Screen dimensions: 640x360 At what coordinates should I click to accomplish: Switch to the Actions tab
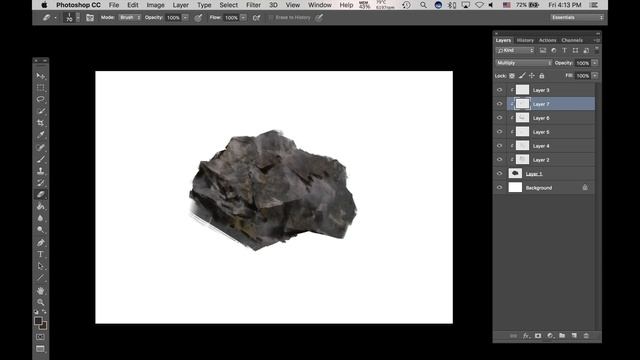[x=547, y=40]
